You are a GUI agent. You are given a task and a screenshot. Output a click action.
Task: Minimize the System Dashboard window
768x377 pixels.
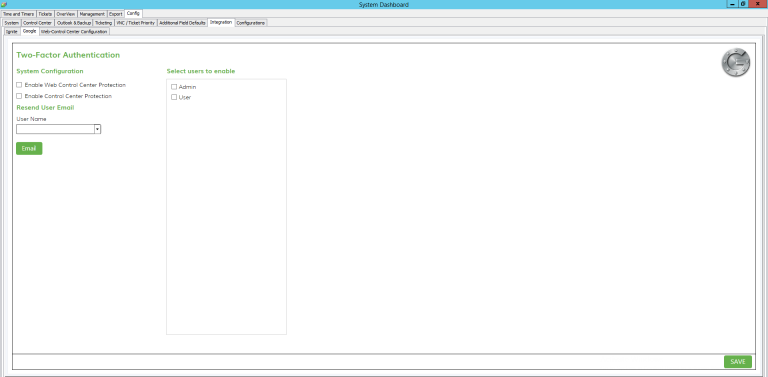pos(733,4)
